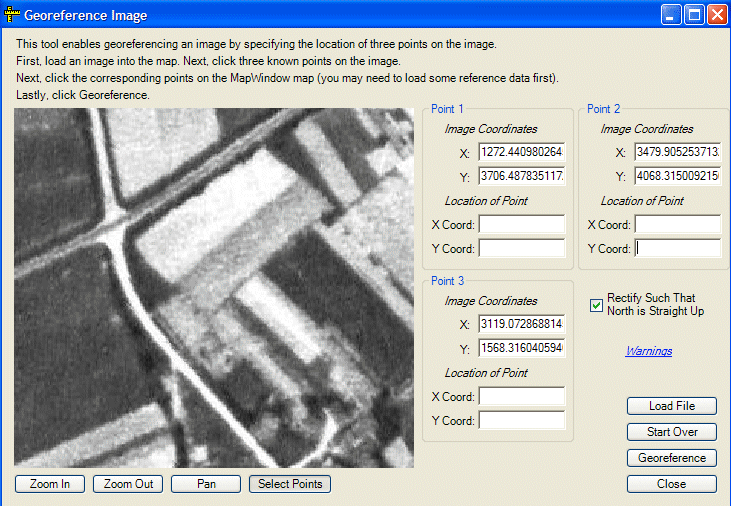This screenshot has width=731, height=506.
Task: Click the airplane icon in the title bar
Action: click(x=13, y=15)
